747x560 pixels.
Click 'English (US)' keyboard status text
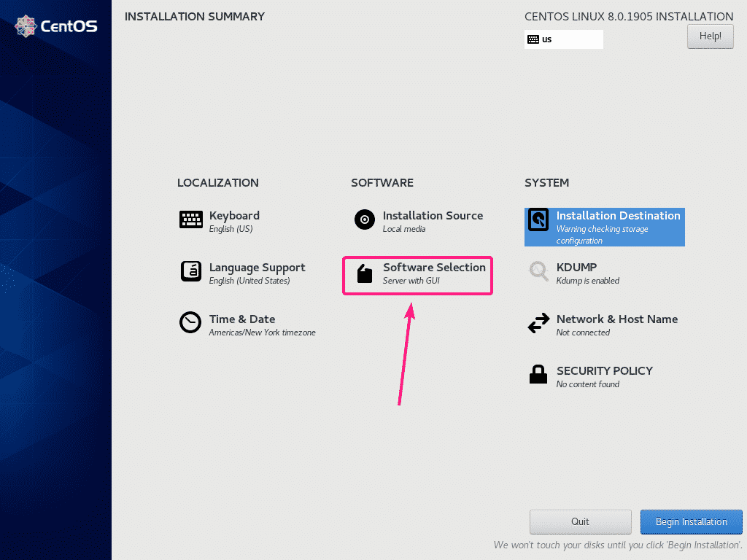point(231,229)
